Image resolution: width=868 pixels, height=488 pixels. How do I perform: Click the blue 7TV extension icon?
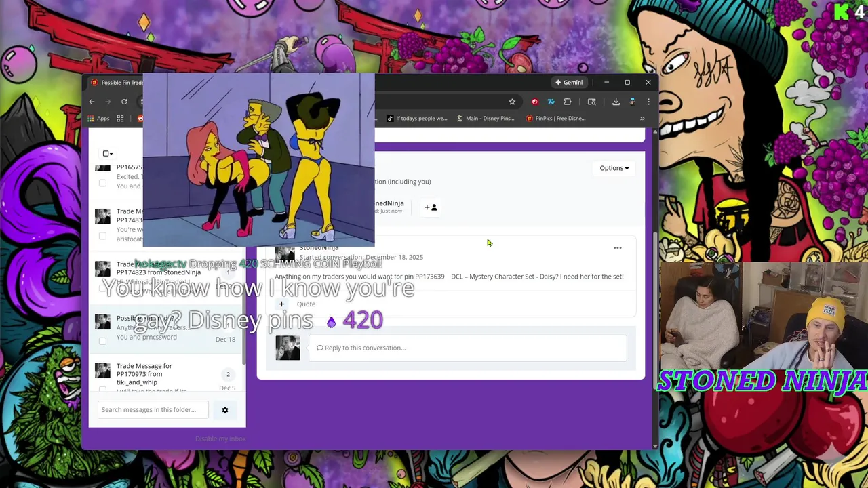(551, 102)
